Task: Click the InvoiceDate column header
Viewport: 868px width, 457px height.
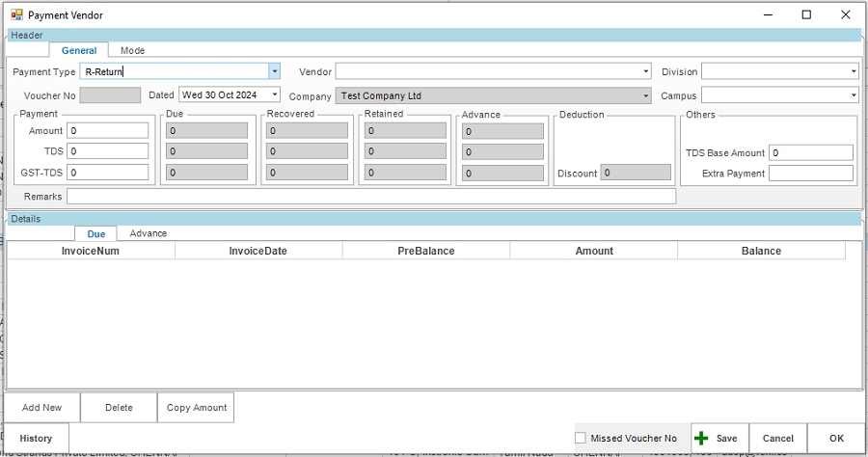Action: click(x=258, y=251)
